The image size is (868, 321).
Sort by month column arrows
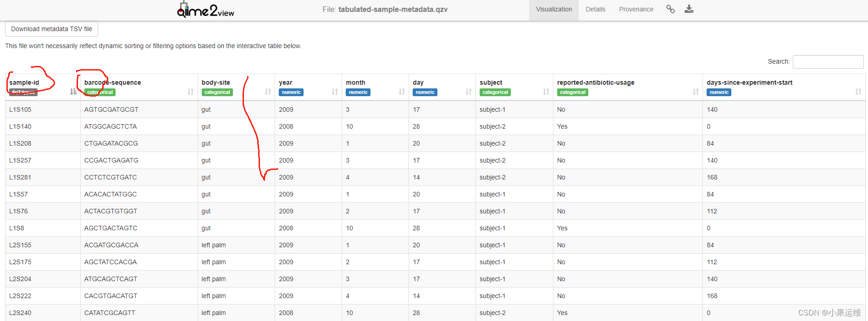tap(402, 92)
